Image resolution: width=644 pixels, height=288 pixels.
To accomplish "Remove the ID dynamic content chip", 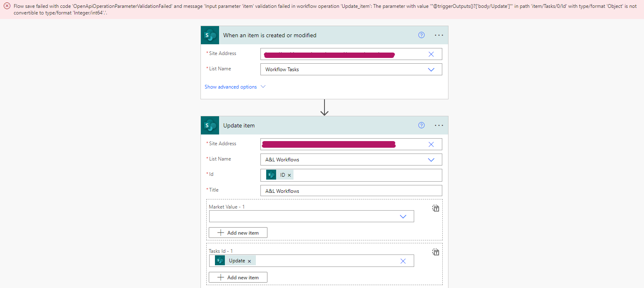I will pos(289,175).
